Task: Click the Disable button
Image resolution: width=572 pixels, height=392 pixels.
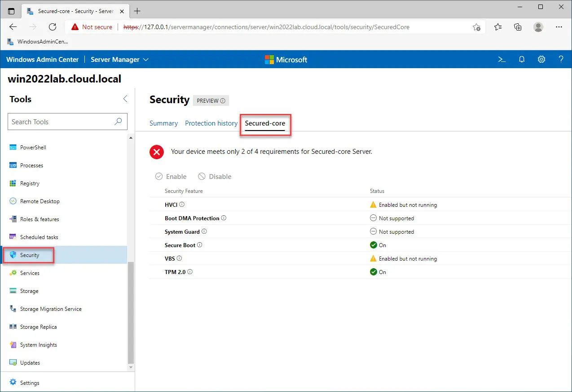Action: pyautogui.click(x=215, y=177)
